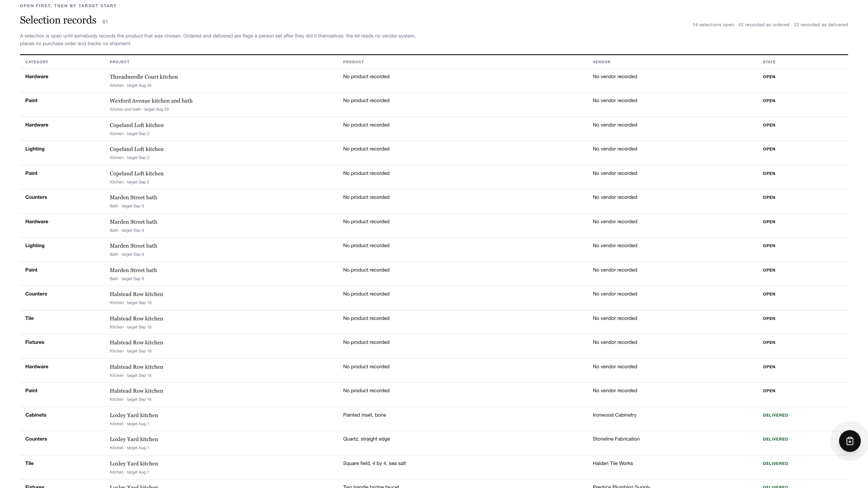The width and height of the screenshot is (868, 488).
Task: Click Loxley Yard kitchen in Cabinets row
Action: [x=134, y=415]
